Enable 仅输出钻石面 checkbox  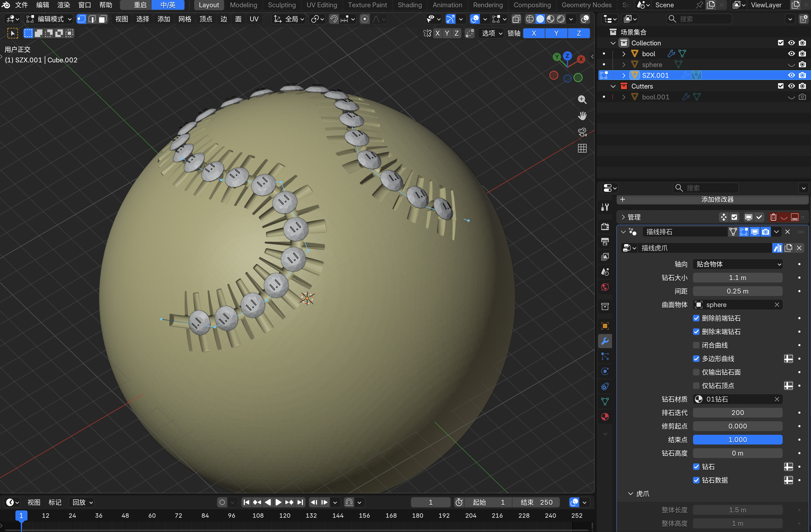[x=696, y=372]
